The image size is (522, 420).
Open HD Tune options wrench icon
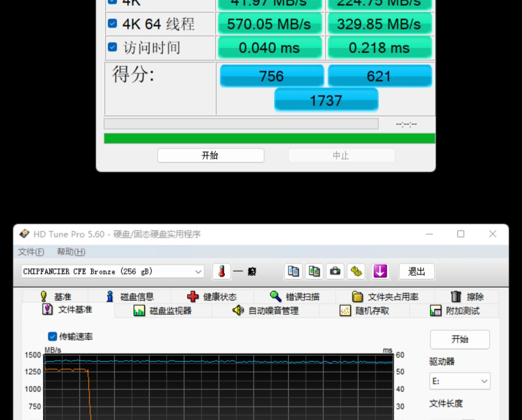coord(356,271)
